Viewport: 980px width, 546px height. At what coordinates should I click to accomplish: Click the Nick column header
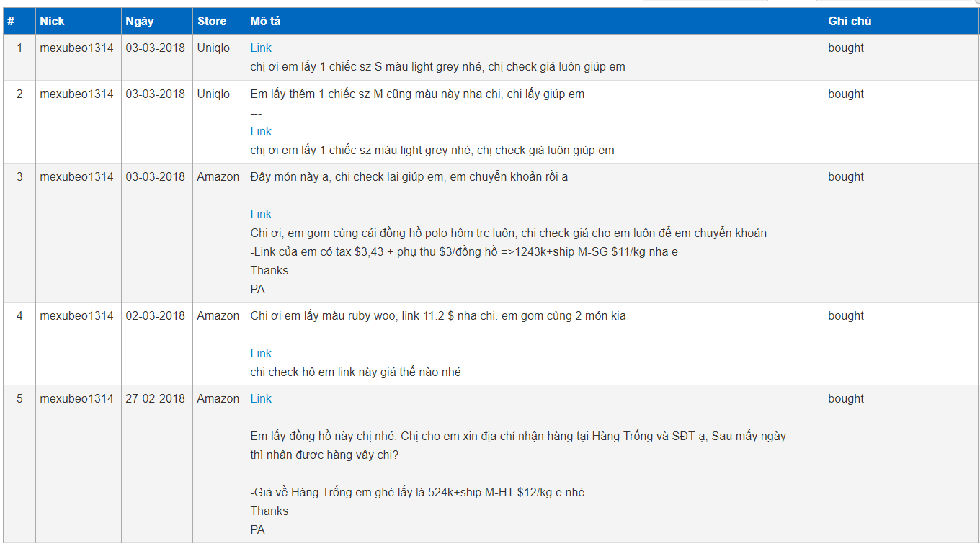coord(52,22)
